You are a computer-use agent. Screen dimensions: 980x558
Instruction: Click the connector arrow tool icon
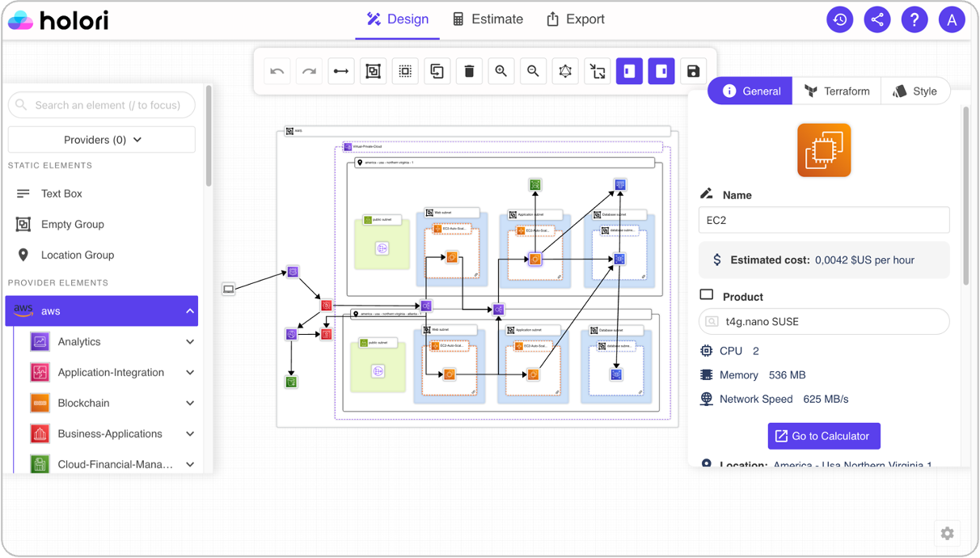(341, 71)
